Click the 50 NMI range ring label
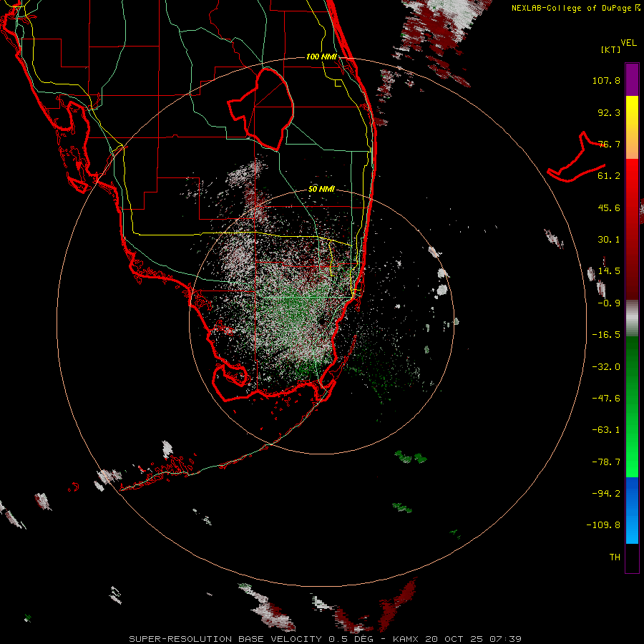This screenshot has height=644, width=644. [x=321, y=189]
